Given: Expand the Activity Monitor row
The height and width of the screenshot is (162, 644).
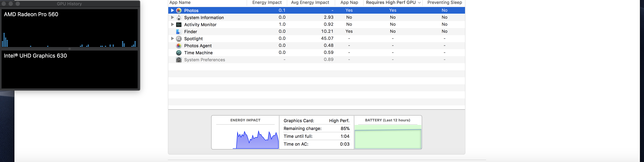Looking at the screenshot, I should [172, 24].
